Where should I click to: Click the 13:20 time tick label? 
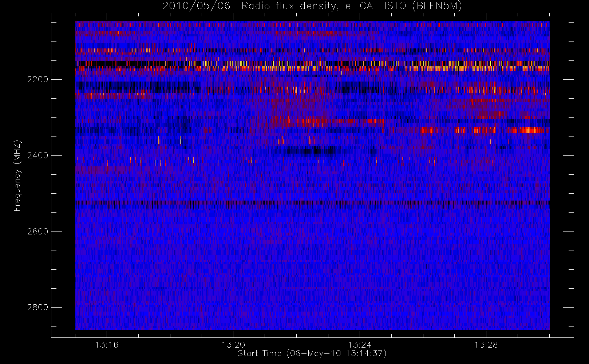coord(233,345)
